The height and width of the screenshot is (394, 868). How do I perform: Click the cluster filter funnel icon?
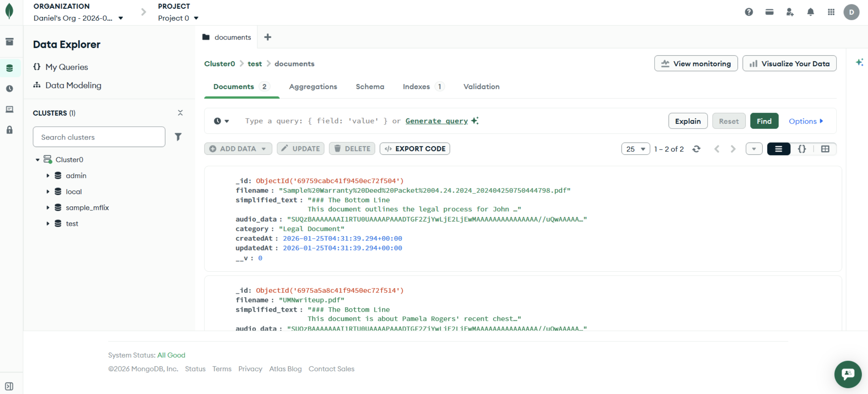pos(178,137)
